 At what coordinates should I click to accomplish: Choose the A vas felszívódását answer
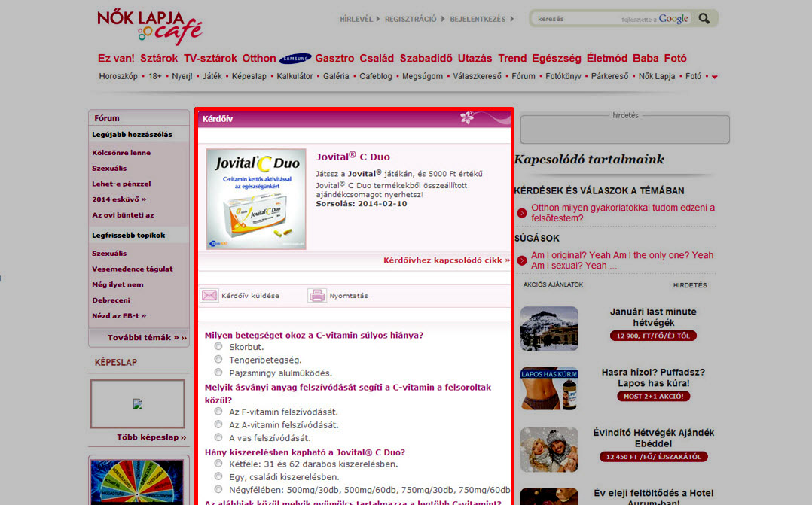pos(218,437)
